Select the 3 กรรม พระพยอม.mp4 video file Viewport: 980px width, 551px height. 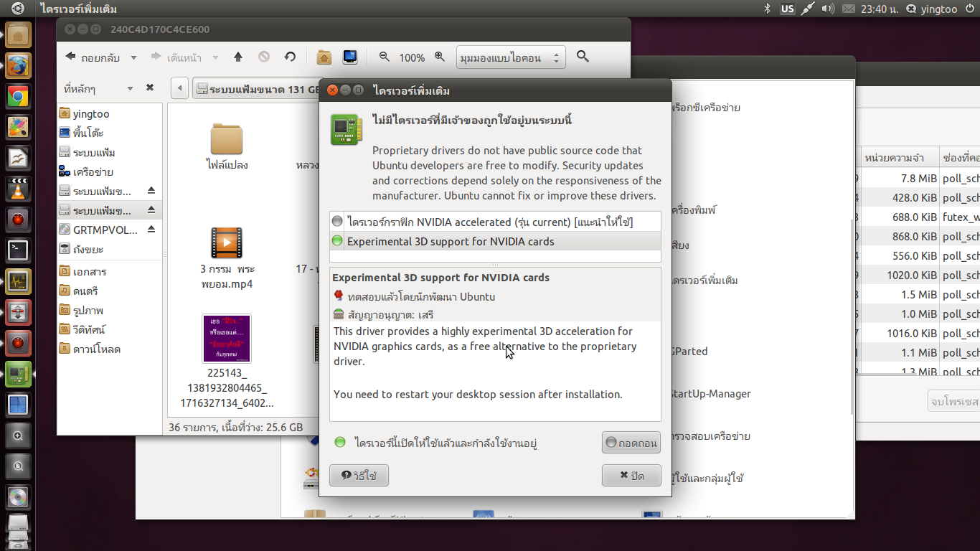pyautogui.click(x=227, y=258)
